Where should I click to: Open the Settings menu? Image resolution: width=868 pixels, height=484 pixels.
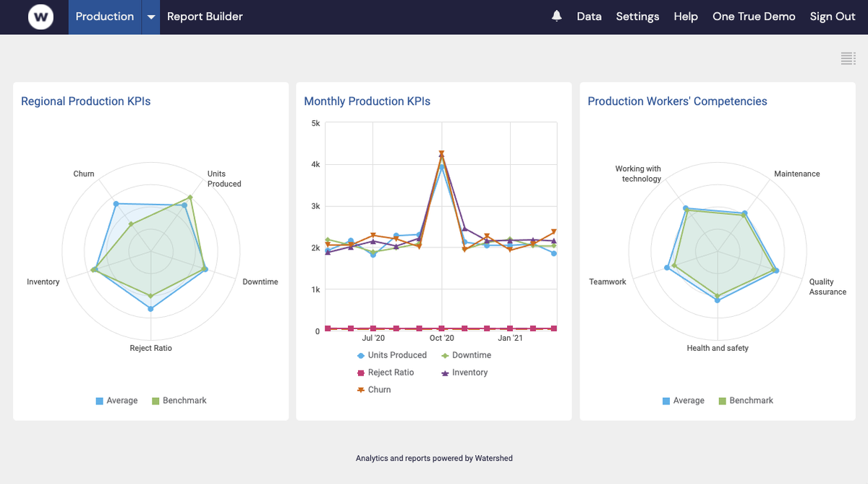pos(637,16)
